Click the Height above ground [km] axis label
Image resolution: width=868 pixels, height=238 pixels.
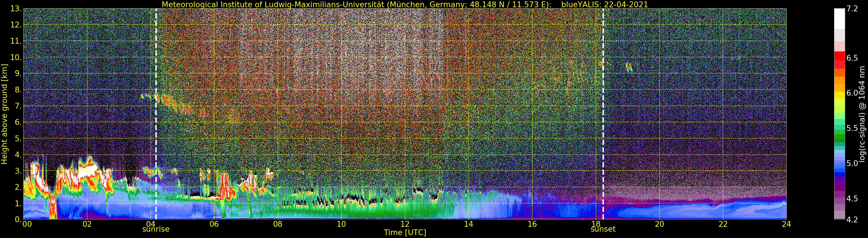pyautogui.click(x=4, y=114)
